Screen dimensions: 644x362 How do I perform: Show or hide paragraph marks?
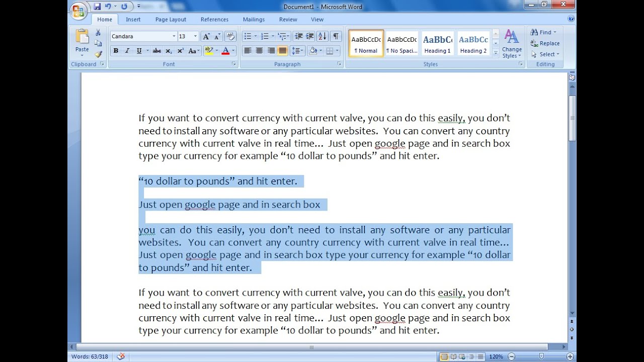(x=336, y=36)
